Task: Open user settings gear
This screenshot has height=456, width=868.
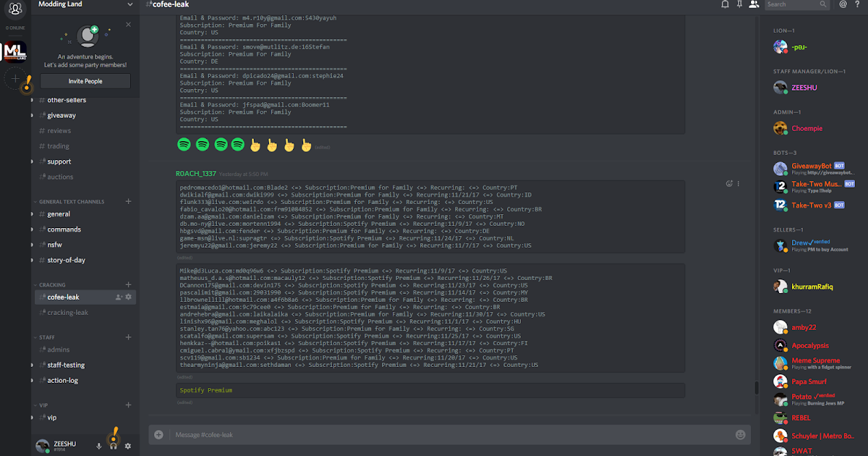Action: [x=128, y=446]
